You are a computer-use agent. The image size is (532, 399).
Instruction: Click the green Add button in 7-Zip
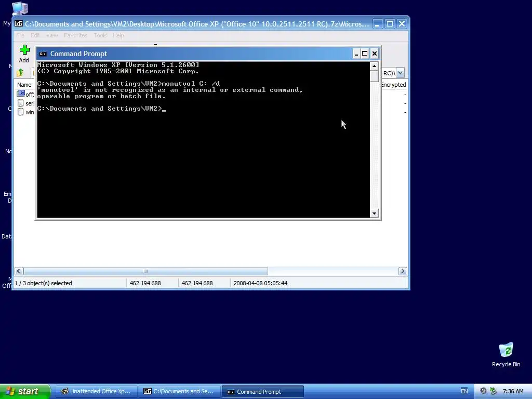tap(24, 54)
